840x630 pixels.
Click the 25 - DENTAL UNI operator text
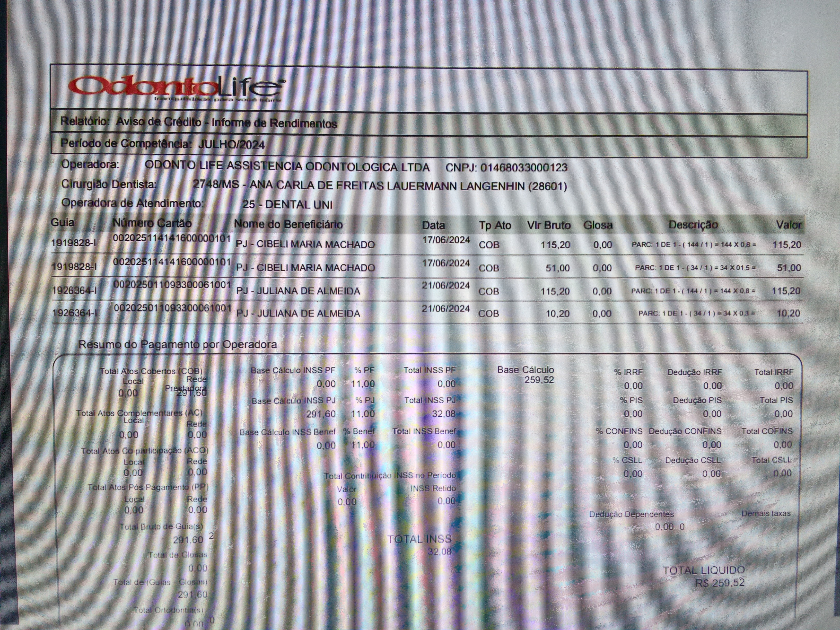287,204
